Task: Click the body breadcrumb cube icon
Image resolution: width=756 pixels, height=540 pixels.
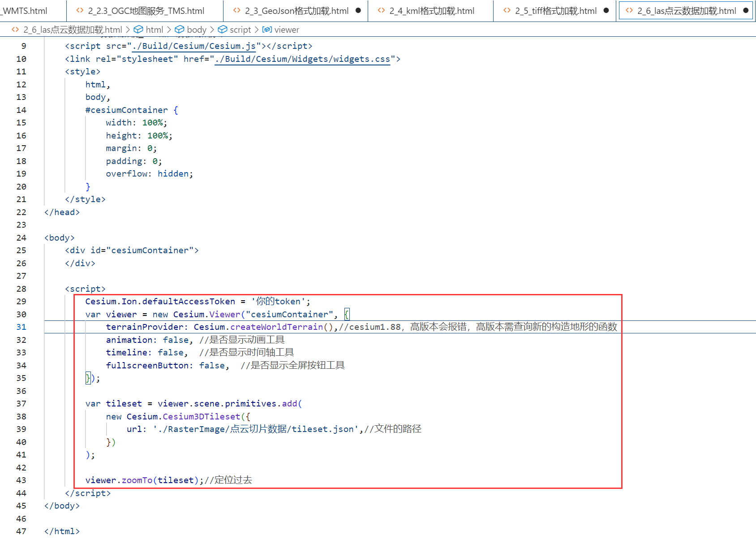Action: coord(180,30)
